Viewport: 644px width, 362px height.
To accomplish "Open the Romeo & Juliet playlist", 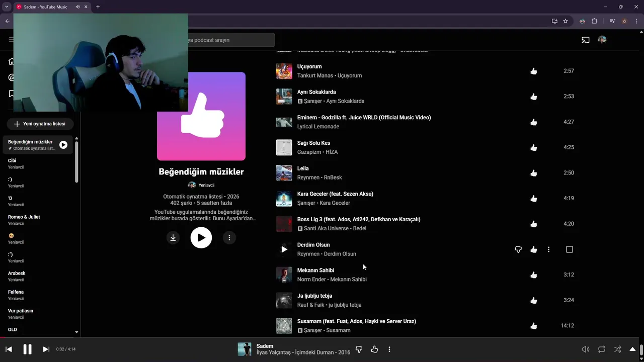I will pos(38,220).
